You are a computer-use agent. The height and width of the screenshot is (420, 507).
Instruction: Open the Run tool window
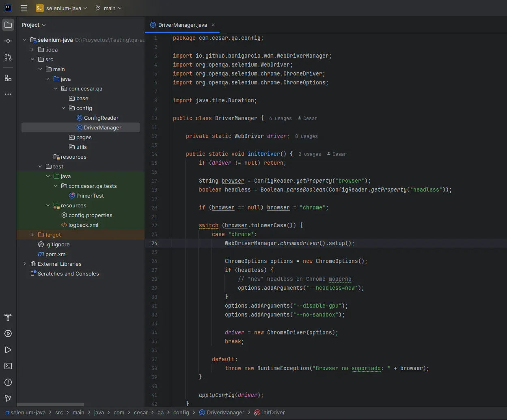8,350
